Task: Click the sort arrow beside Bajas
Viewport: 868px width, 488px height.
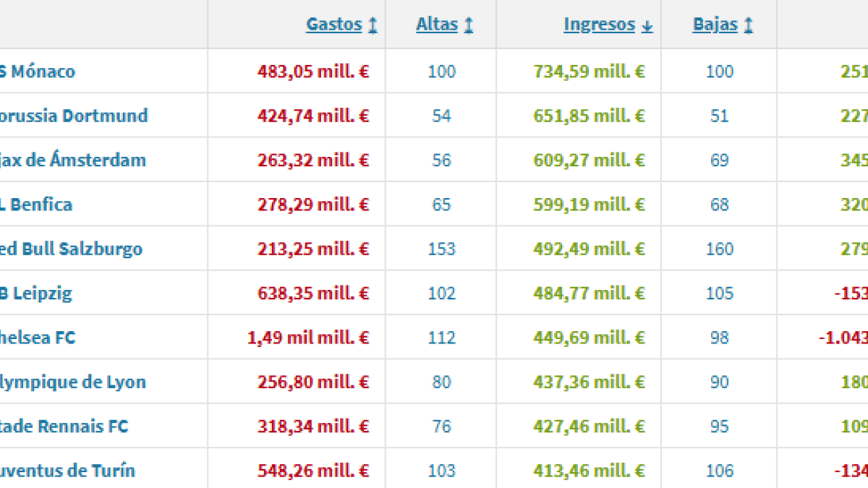Action: 749,25
